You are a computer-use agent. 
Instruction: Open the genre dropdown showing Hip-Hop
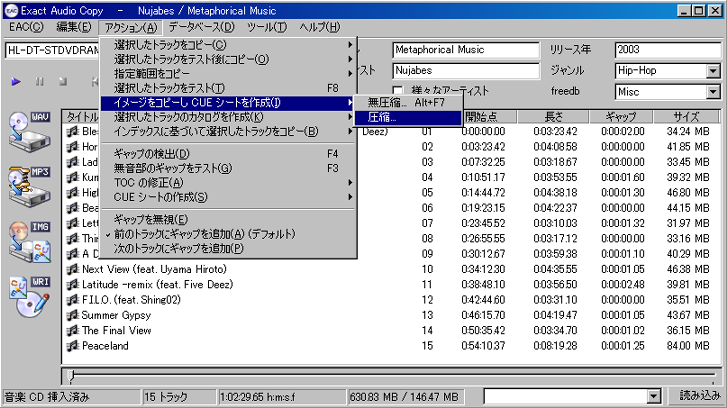tap(713, 71)
